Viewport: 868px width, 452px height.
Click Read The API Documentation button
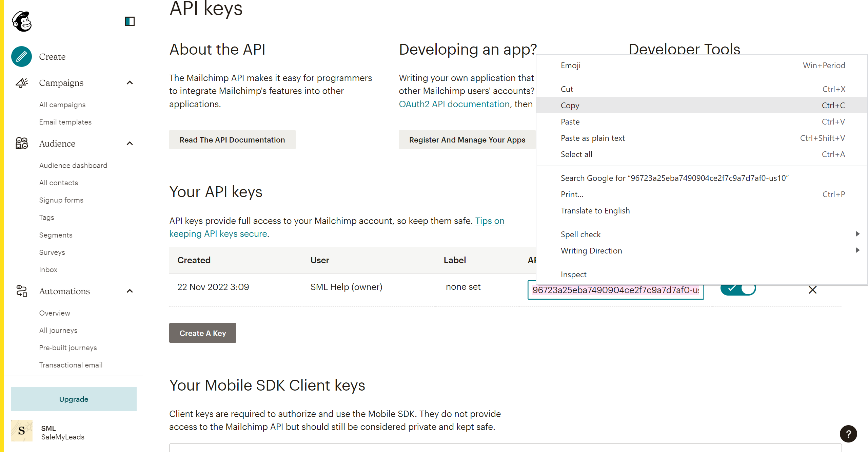click(x=232, y=139)
